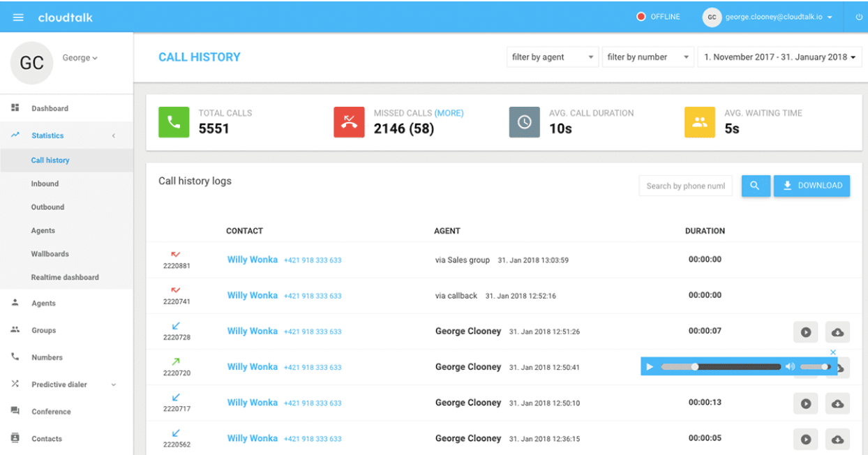Viewport: 868px width, 455px height.
Task: Open details for Willy Wonka number +421 918 333 633
Action: click(313, 259)
